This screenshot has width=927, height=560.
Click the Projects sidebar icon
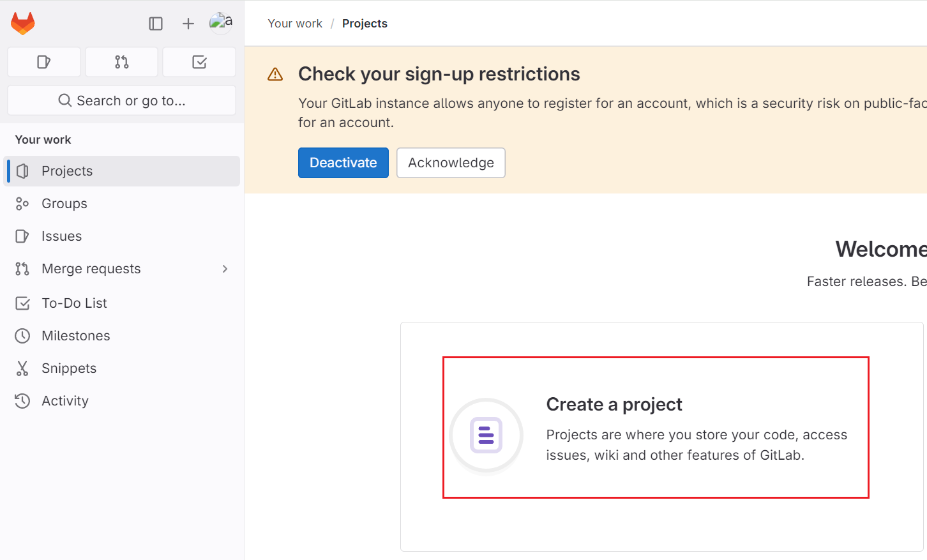22,171
